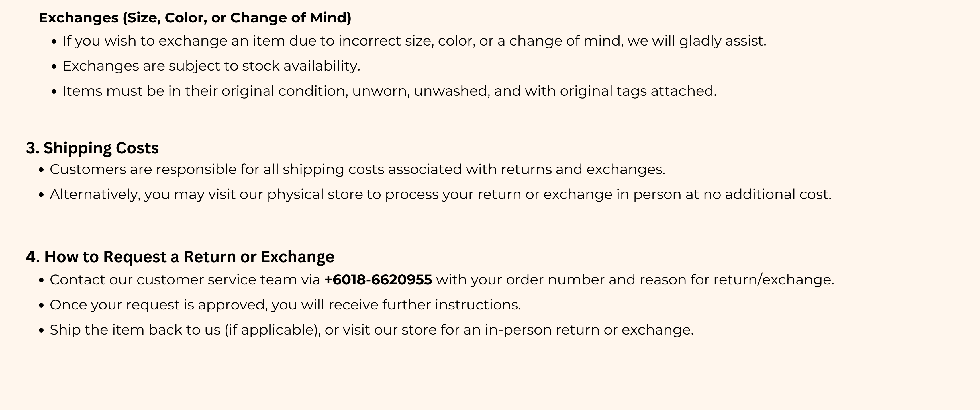
Task: Click the 3. Shipping Costs heading
Action: tap(92, 148)
